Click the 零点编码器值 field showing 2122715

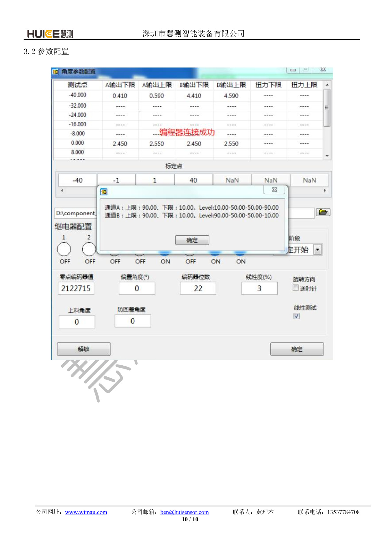tap(76, 288)
